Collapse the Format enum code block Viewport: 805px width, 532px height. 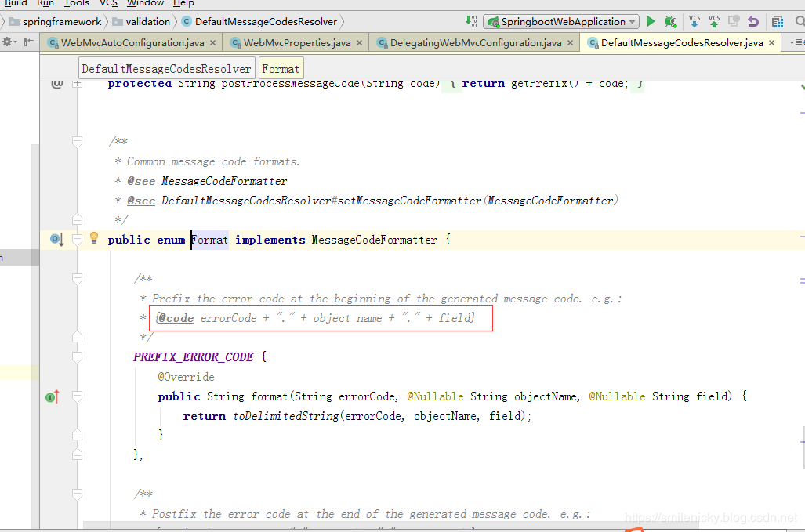[78, 240]
